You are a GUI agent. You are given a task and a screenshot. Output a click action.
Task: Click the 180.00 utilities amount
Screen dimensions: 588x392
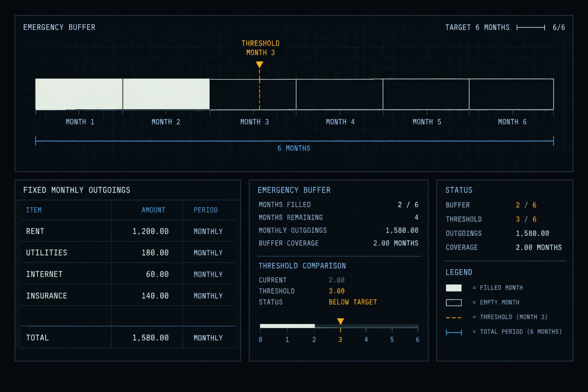coord(155,253)
